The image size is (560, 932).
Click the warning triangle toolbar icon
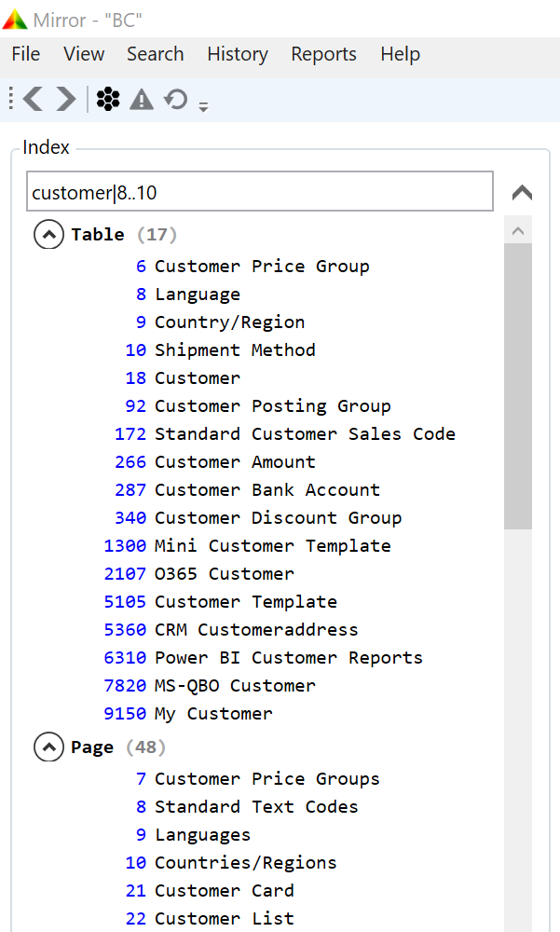(142, 100)
